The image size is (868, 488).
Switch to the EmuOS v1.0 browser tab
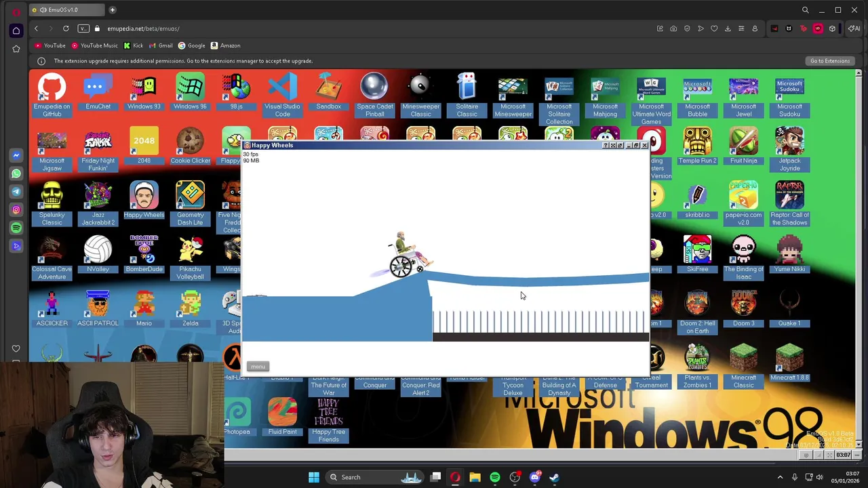coord(65,10)
